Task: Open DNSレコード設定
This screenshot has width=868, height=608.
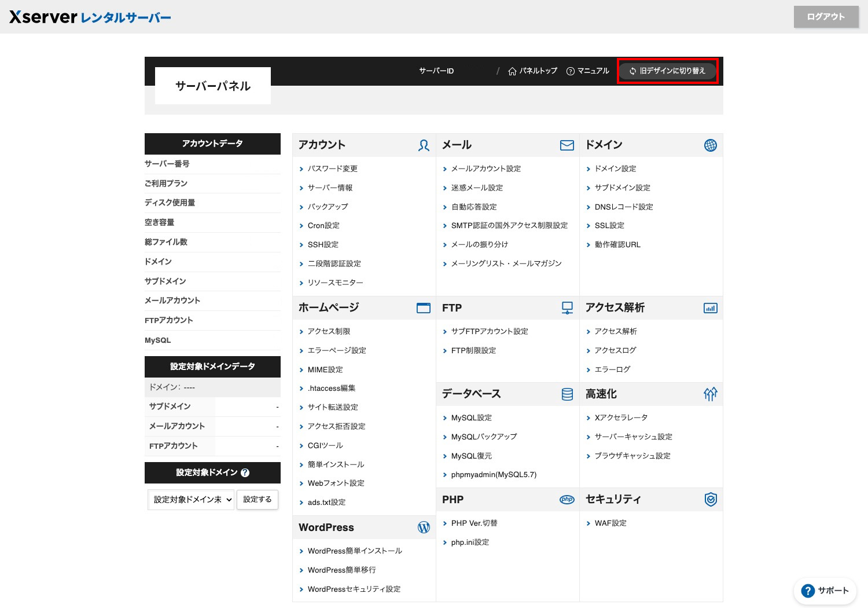Action: [x=624, y=207]
